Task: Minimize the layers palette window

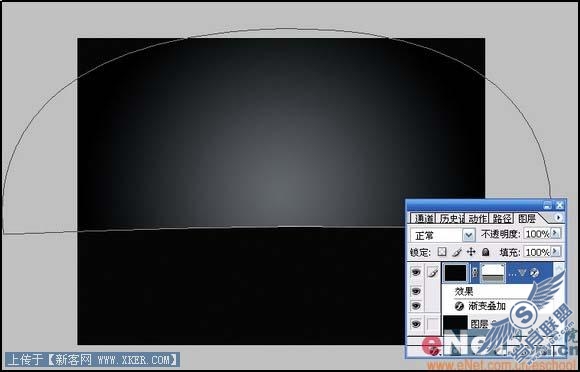Action: [x=547, y=205]
